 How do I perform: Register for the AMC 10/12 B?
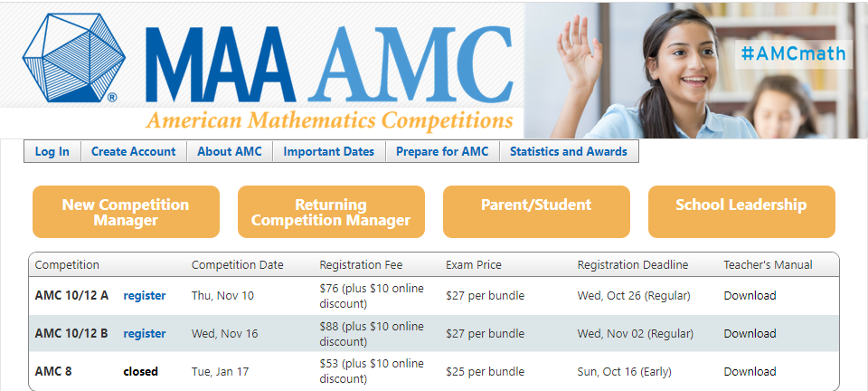click(145, 333)
